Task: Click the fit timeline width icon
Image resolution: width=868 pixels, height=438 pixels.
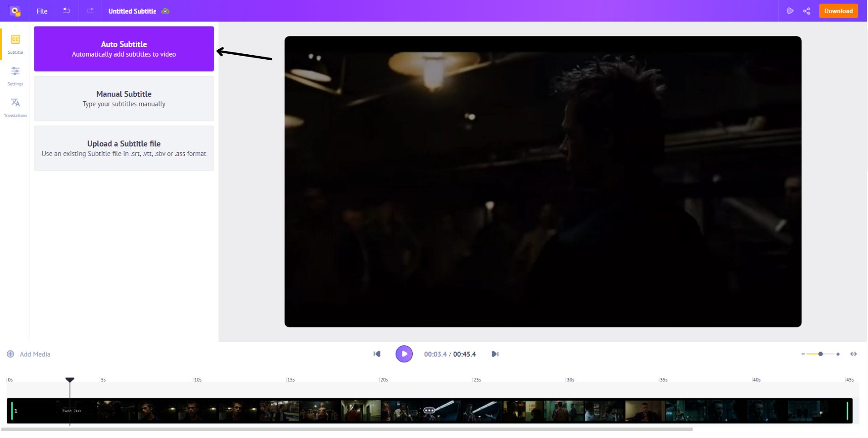Action: [x=853, y=354]
